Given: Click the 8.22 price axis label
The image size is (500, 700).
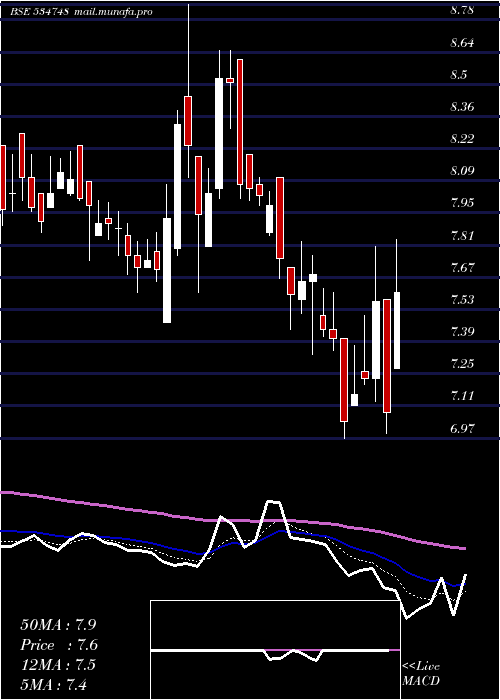Looking at the screenshot, I should tap(462, 139).
